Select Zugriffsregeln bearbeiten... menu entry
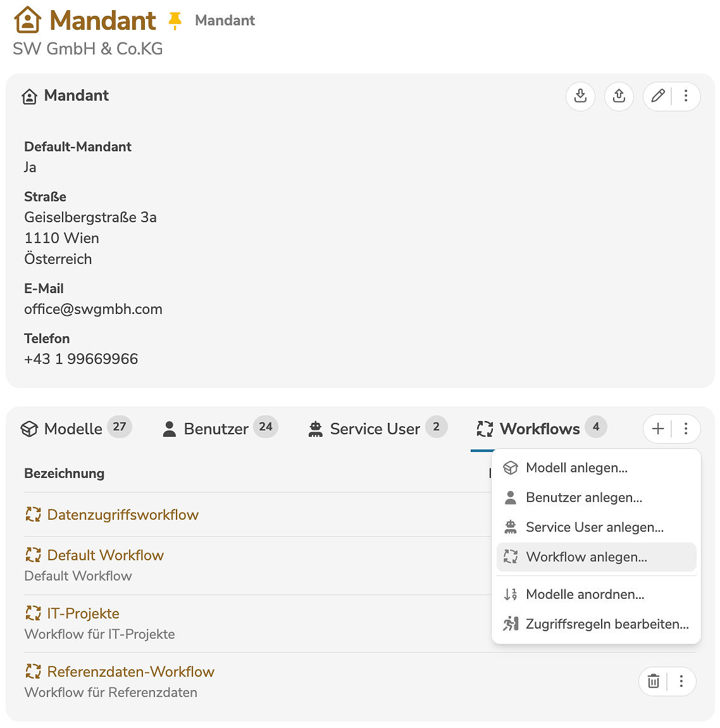The width and height of the screenshot is (720, 728). [607, 624]
